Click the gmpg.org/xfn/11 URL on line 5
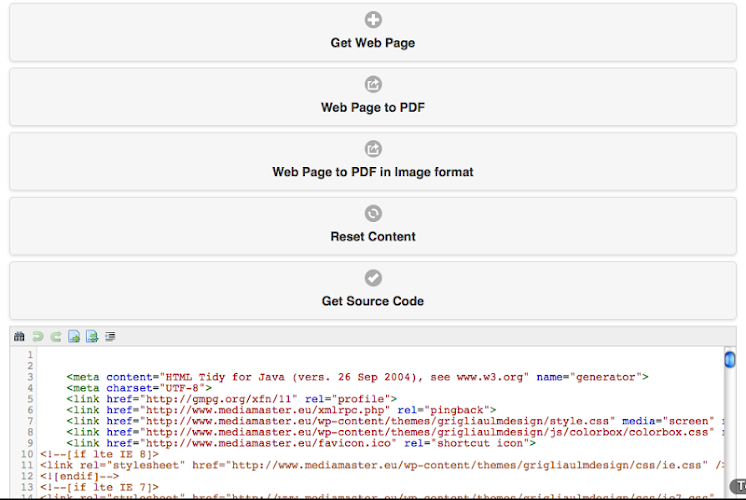 [230, 398]
